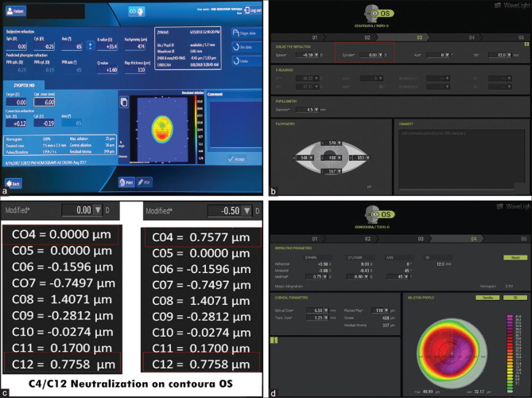Click the Iris data button
Screen dimensions: 532x398
[x=247, y=47]
